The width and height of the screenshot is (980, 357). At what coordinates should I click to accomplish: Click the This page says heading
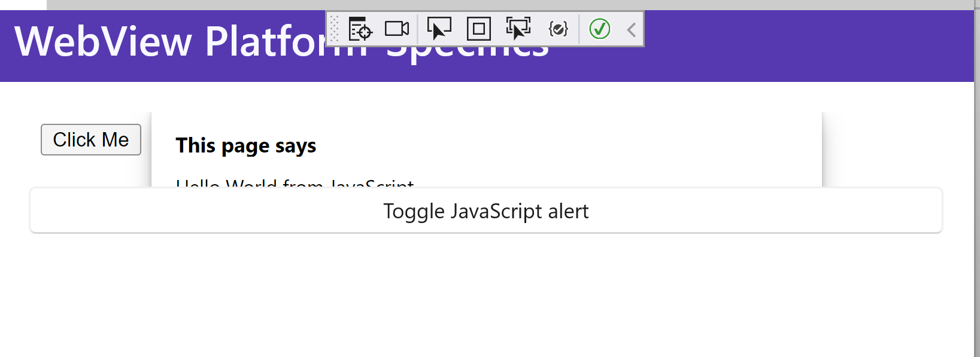point(246,145)
